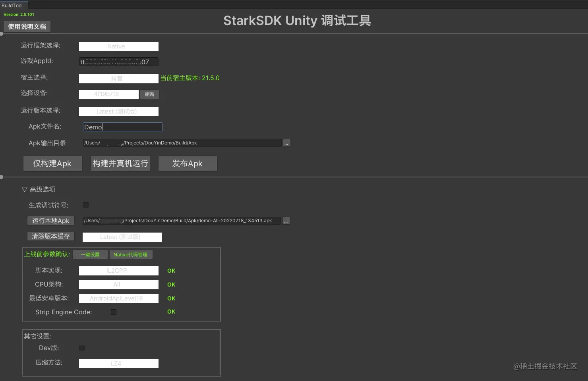588x381 pixels.
Task: Click the 游戏AppId input field
Action: point(119,62)
